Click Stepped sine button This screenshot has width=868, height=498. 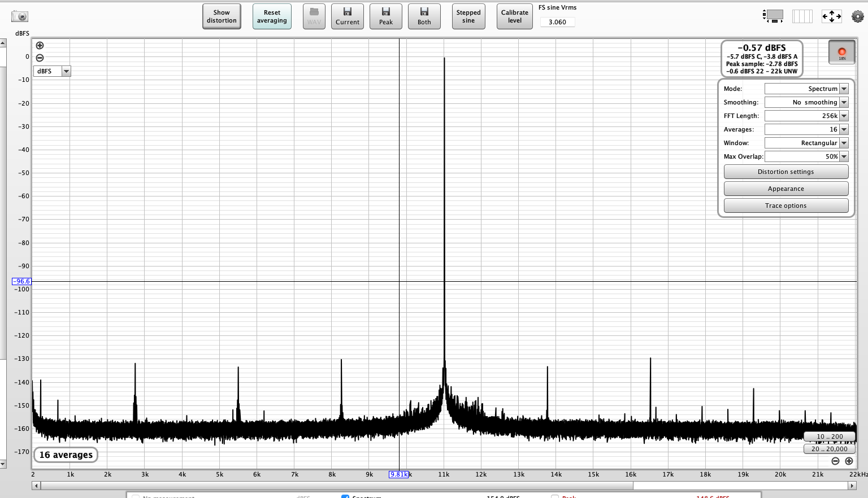coord(468,16)
